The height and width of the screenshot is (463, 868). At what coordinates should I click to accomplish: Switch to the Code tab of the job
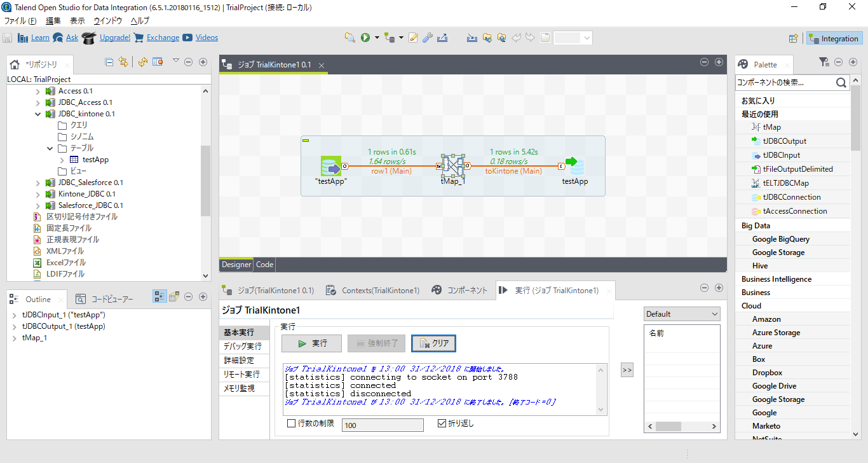pos(264,264)
